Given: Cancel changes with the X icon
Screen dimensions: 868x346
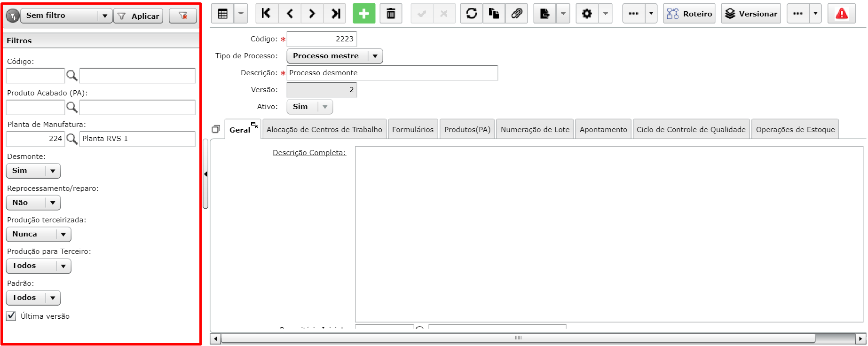Looking at the screenshot, I should coord(444,14).
